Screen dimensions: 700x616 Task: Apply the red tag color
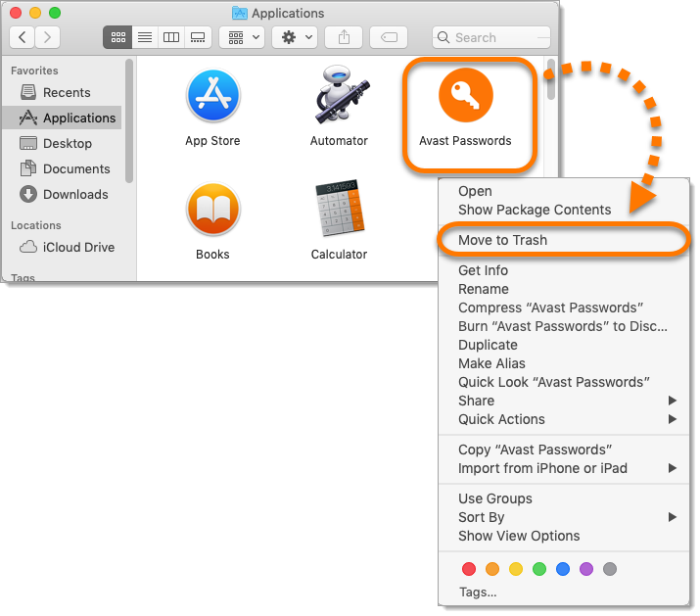pos(469,569)
